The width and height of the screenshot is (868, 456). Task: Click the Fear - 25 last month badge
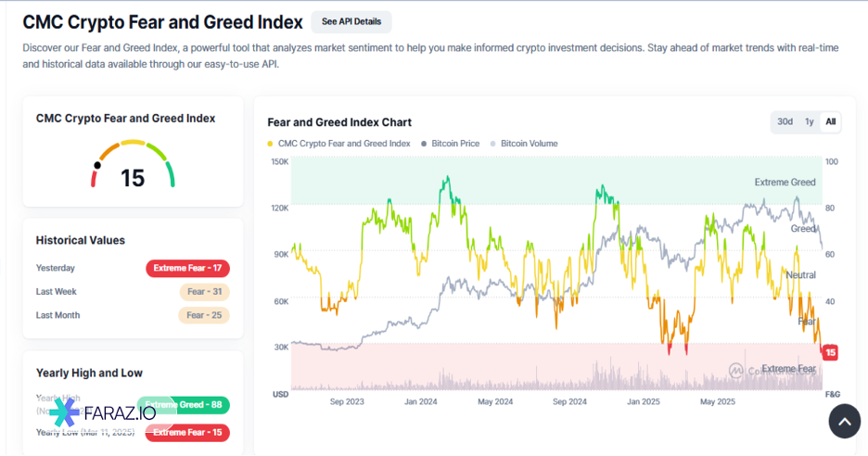tap(204, 315)
